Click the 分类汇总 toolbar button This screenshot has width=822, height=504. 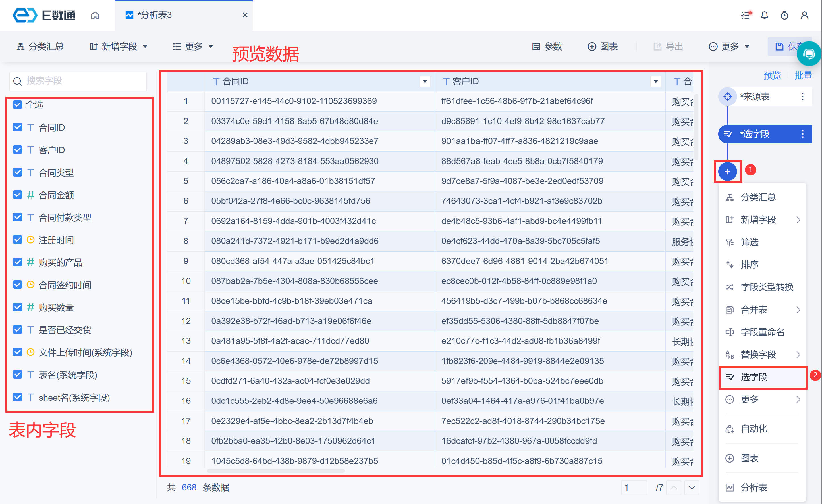click(40, 46)
